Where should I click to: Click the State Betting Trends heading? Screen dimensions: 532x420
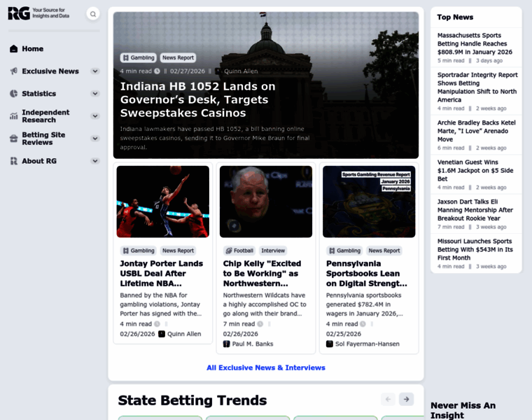coord(192,400)
